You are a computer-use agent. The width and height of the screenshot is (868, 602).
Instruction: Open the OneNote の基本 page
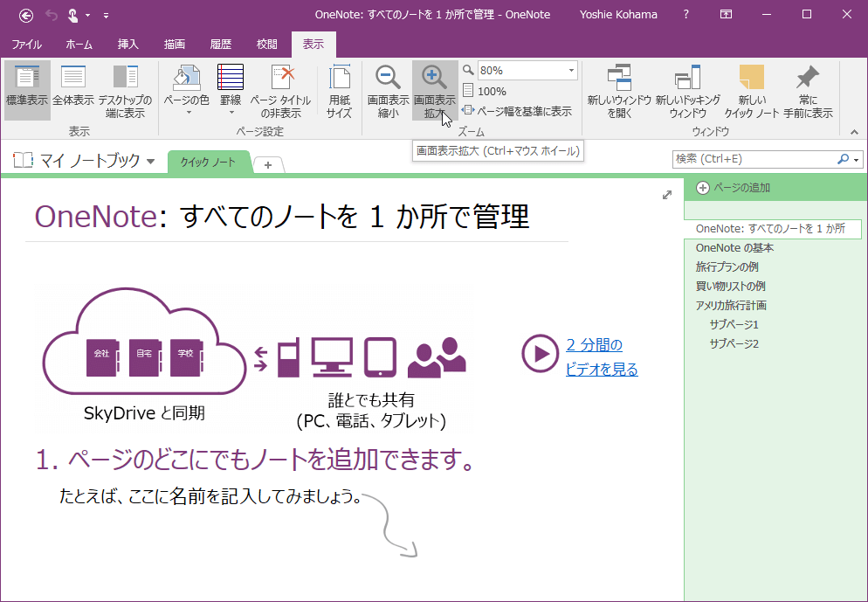pos(734,248)
